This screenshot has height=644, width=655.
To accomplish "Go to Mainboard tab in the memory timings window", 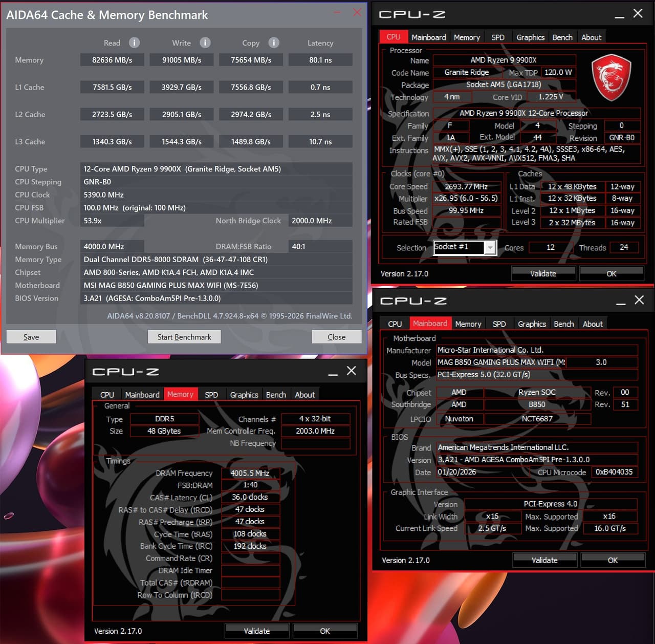I will [142, 395].
